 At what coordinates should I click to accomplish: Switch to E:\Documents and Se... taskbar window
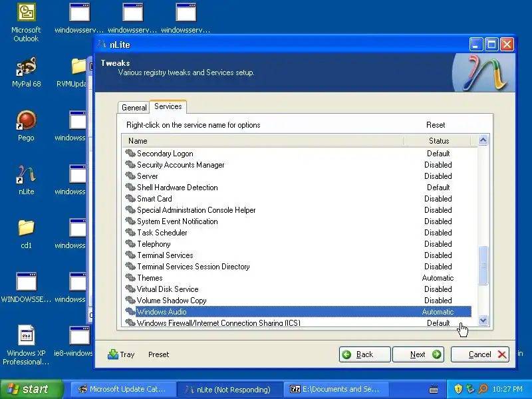pyautogui.click(x=336, y=389)
